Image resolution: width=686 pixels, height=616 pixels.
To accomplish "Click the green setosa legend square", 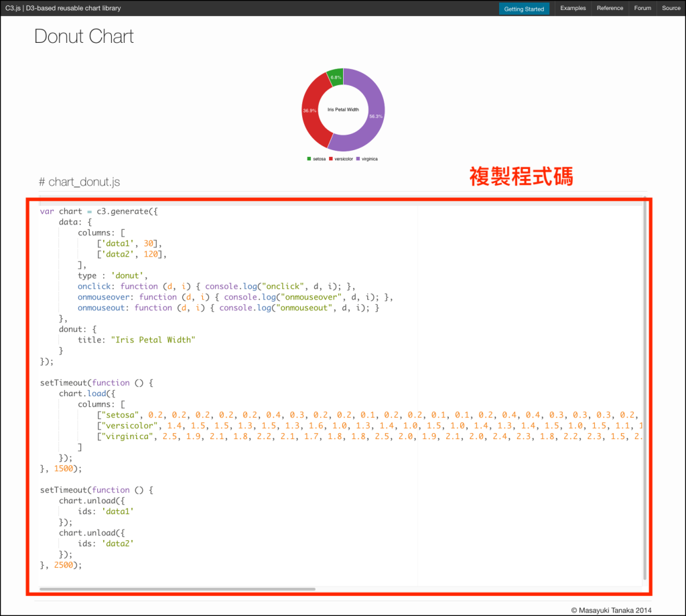I will pos(309,159).
